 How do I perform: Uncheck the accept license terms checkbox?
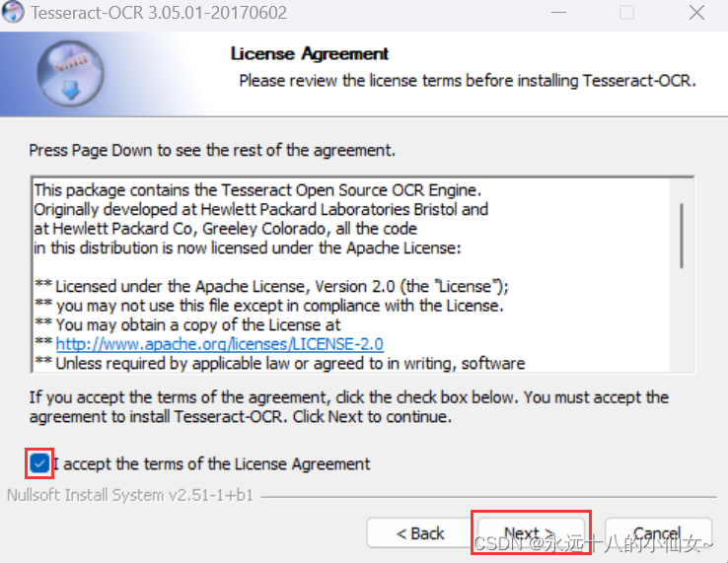(x=39, y=463)
